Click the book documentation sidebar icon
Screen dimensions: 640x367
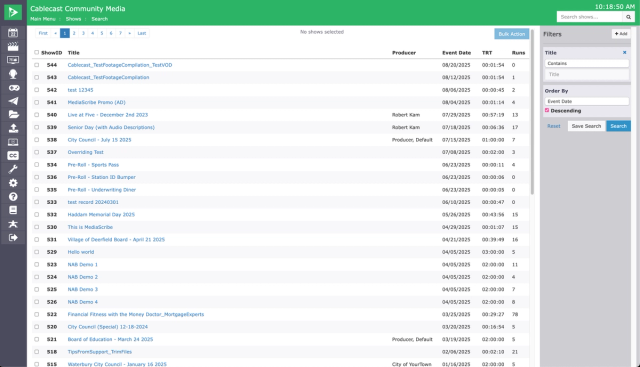(13, 210)
